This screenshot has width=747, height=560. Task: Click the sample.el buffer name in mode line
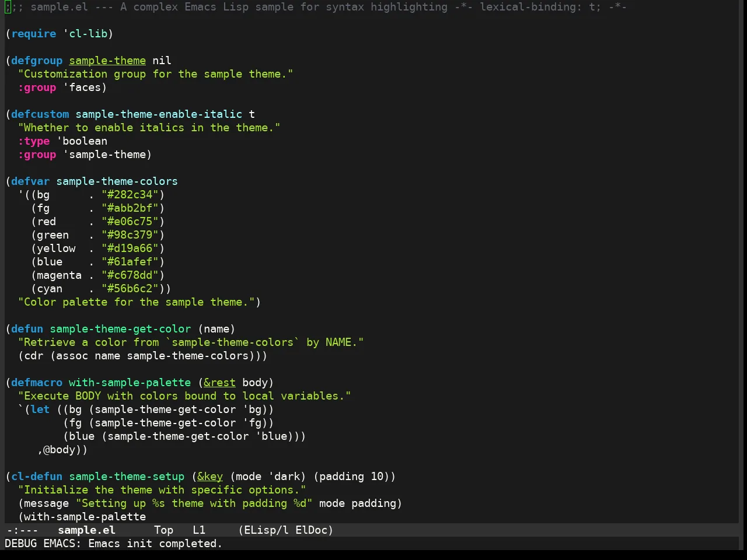coord(86,530)
